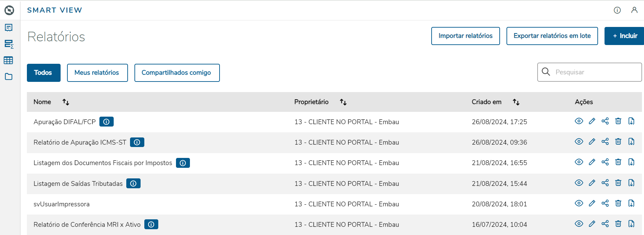
Task: Click the edit pencil for Relatório de Apuração ICMS-ST
Action: (592, 142)
